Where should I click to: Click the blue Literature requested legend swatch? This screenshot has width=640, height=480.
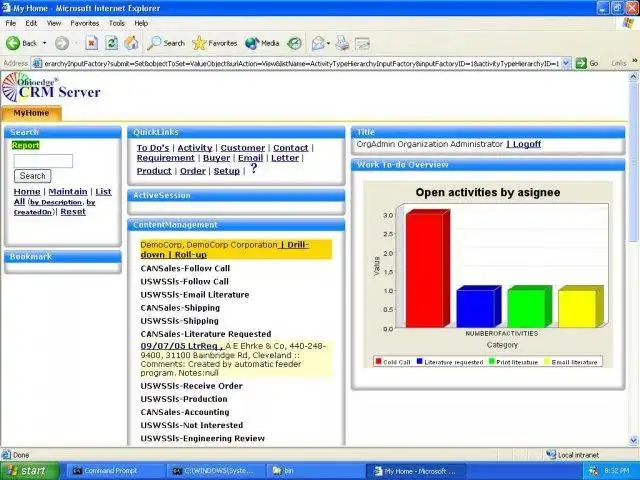click(419, 361)
